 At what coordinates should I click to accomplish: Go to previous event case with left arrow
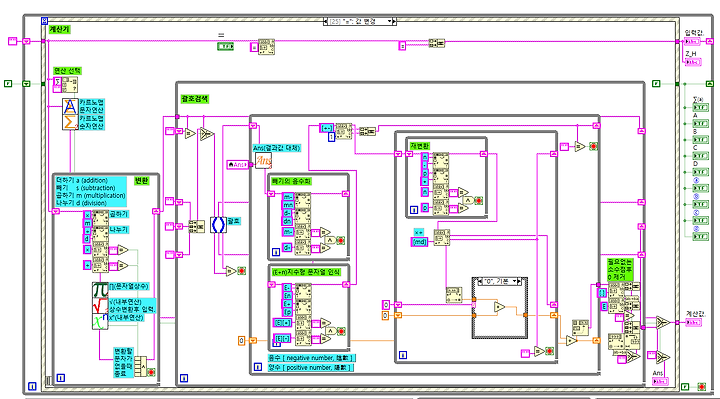[x=326, y=21]
